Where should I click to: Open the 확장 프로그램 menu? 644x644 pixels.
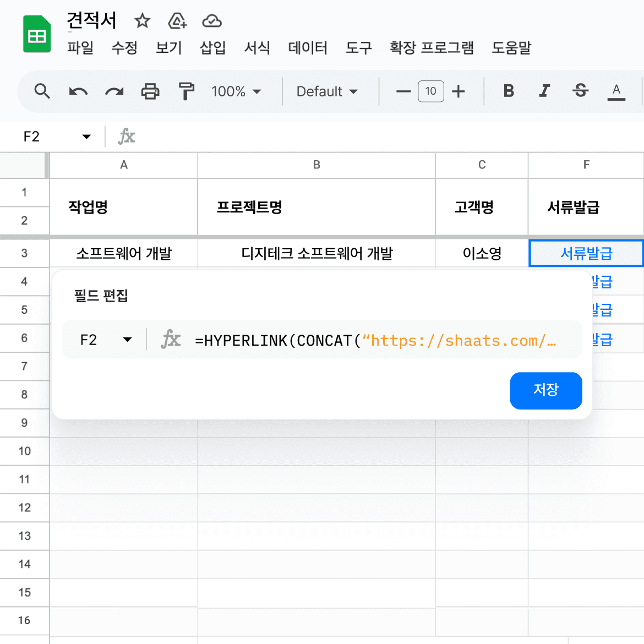pos(432,48)
